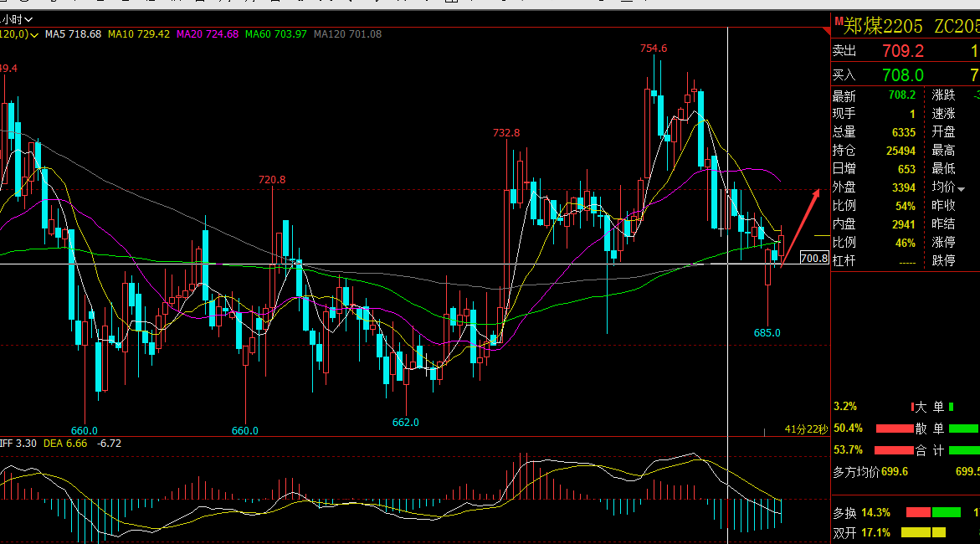Click the 700.8 horizontal line price tag
Screen dimensions: 980x544
[814, 259]
